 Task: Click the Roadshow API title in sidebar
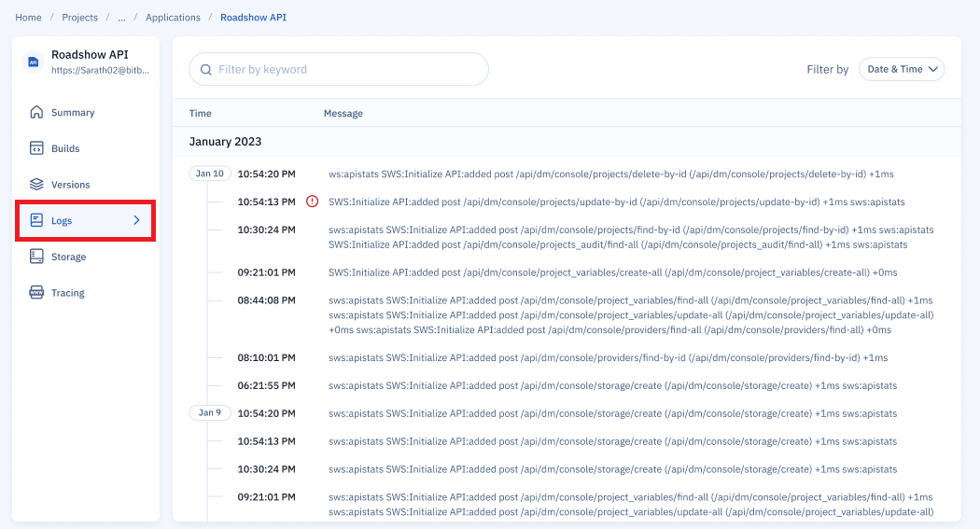90,55
